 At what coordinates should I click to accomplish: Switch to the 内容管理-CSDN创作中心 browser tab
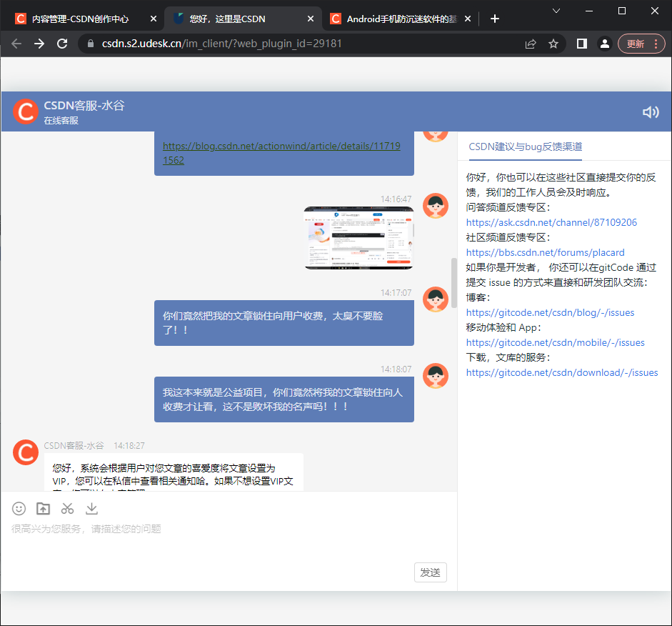tap(81, 19)
